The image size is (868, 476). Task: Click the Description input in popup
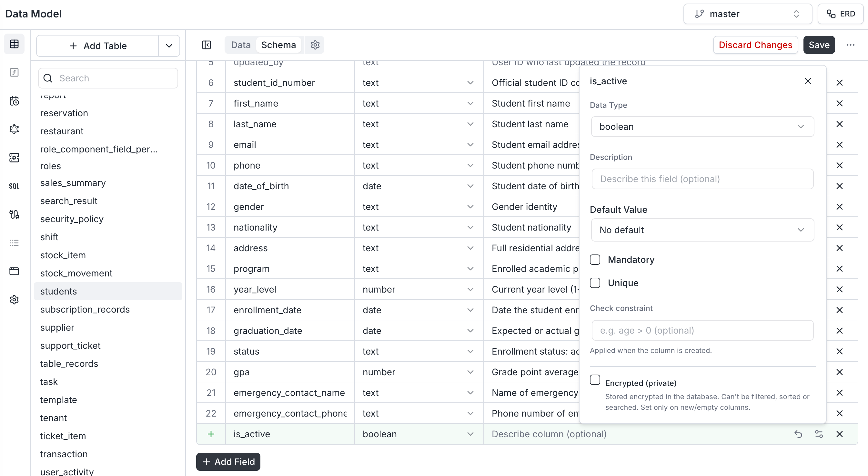[x=702, y=179]
